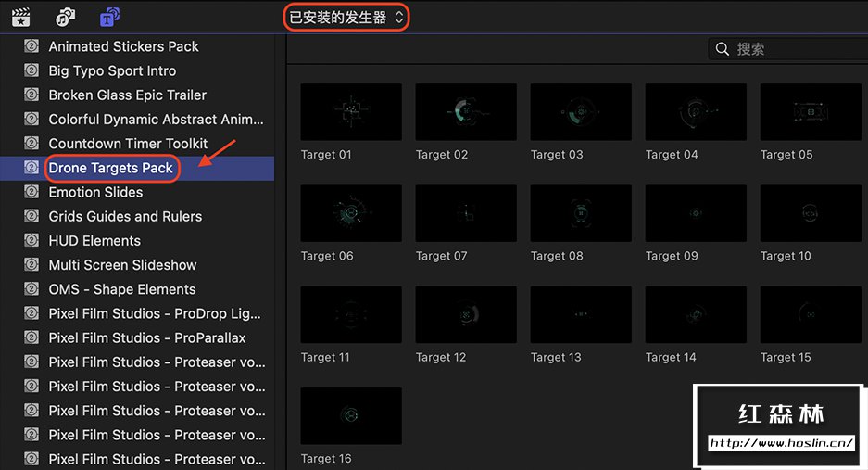The image size is (868, 470).
Task: Select the Target 16 generator thumbnail
Action: pos(351,416)
